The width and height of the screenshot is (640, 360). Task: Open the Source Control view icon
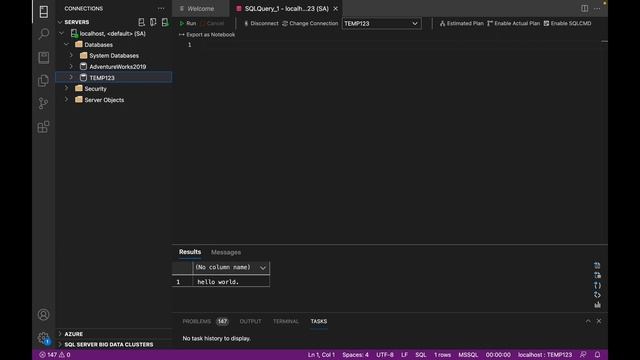pos(44,103)
